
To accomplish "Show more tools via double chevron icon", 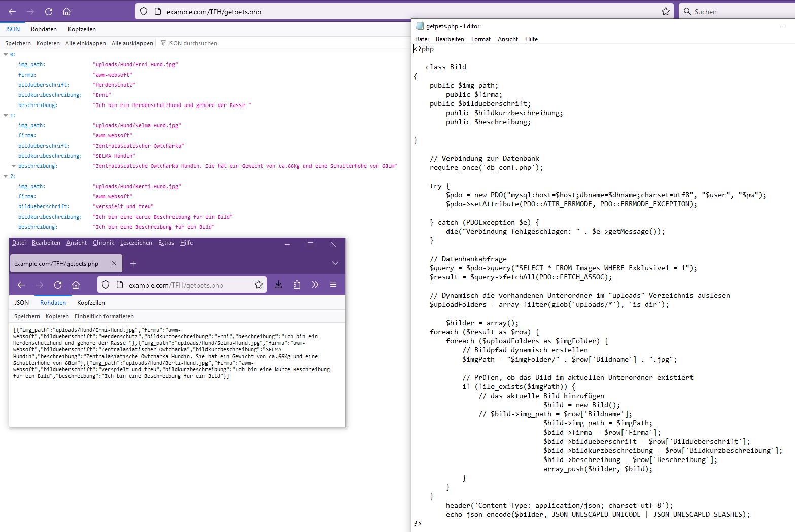I will [315, 285].
